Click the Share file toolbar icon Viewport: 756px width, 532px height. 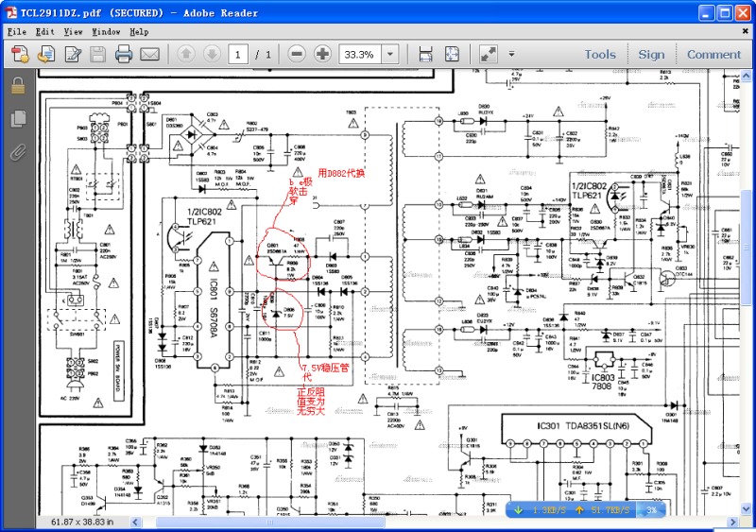coord(46,54)
